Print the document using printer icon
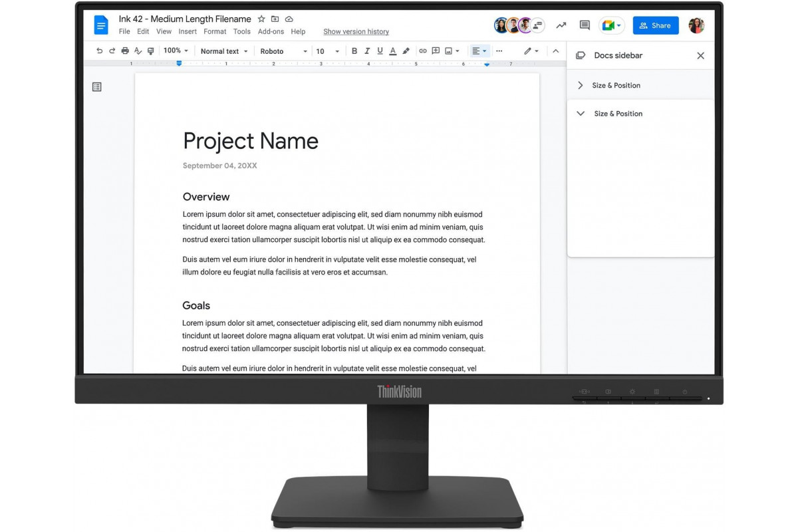 point(125,51)
